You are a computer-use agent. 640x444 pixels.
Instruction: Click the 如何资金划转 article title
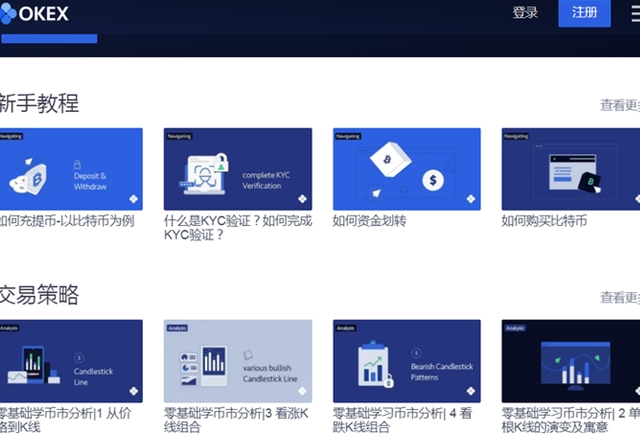(369, 221)
